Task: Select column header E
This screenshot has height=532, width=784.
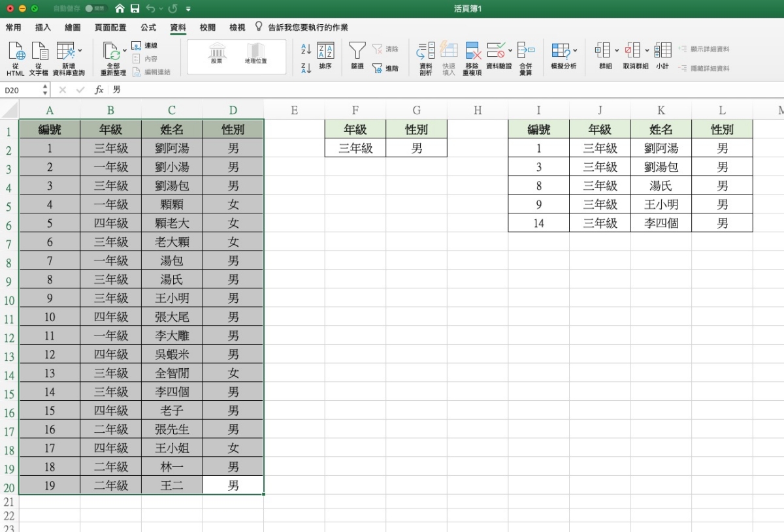Action: [x=294, y=110]
